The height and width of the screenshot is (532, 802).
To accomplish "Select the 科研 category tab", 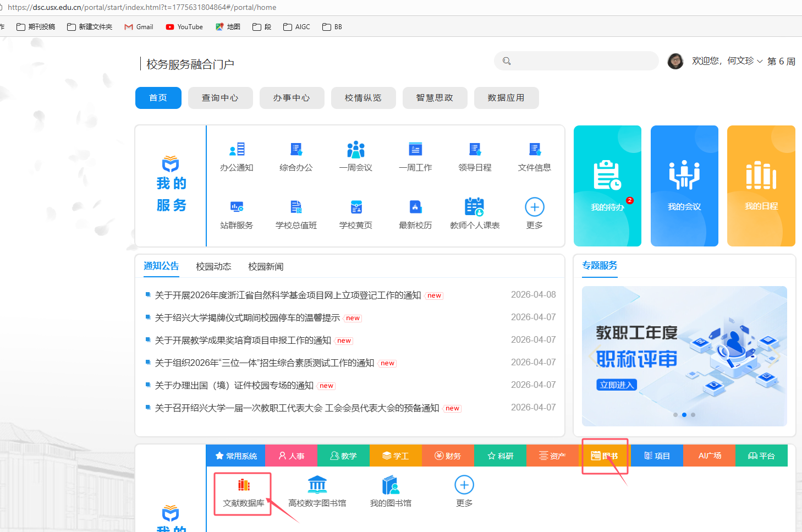I will (x=500, y=456).
